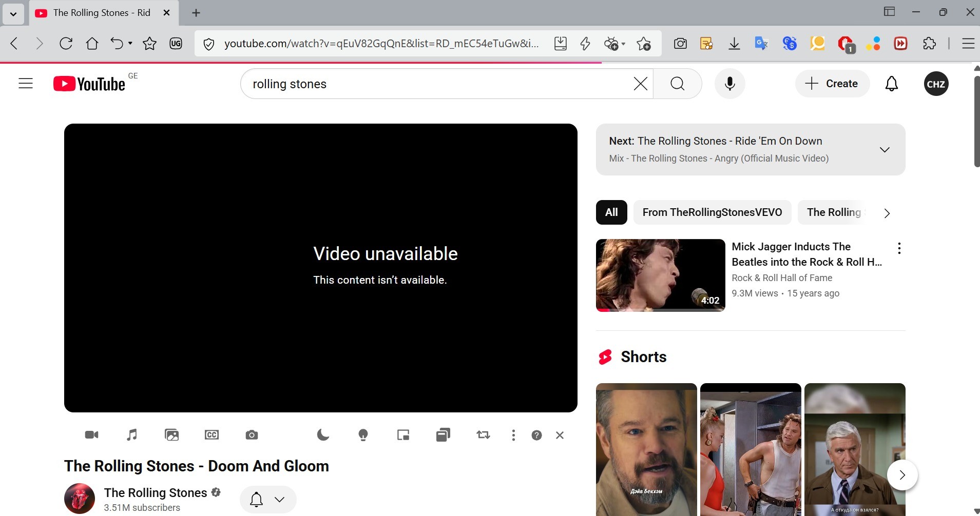The width and height of the screenshot is (980, 516).
Task: Open picture-in-picture mode icon below video
Action: click(403, 435)
